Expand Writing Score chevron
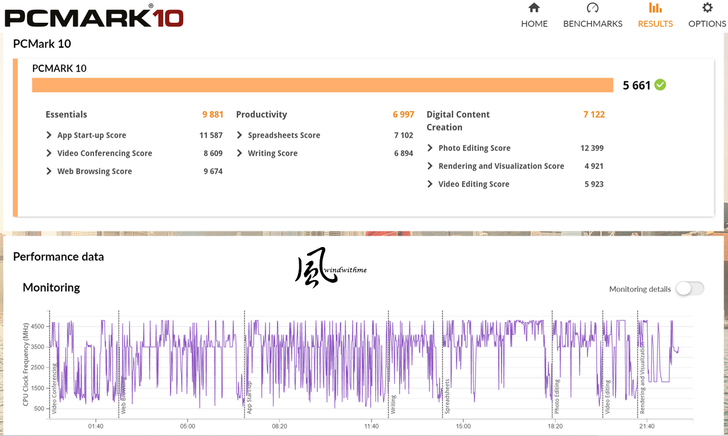728x436 pixels. click(240, 153)
